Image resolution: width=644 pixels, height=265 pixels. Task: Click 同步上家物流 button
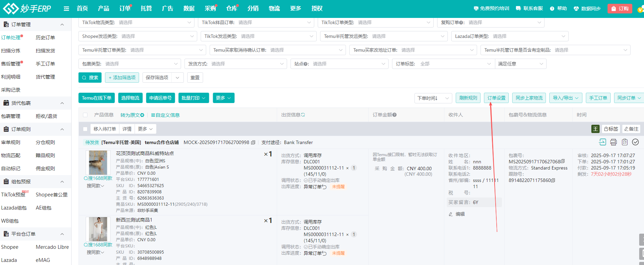coord(529,98)
